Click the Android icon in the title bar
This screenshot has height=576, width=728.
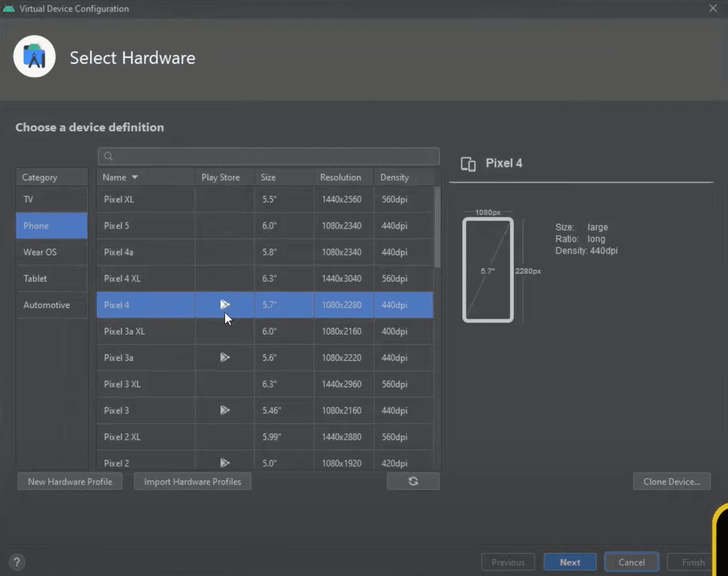coord(8,8)
